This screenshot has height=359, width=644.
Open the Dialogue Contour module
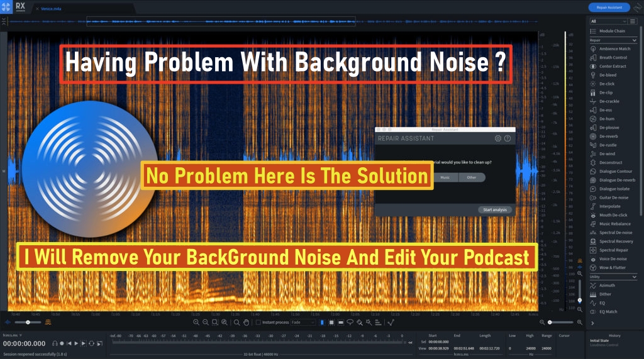[611, 171]
